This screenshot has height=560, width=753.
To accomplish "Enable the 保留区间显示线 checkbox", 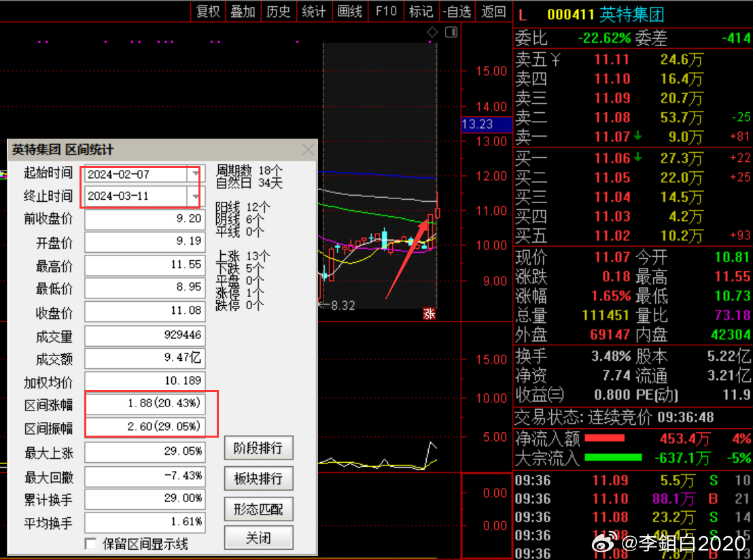I will (90, 544).
